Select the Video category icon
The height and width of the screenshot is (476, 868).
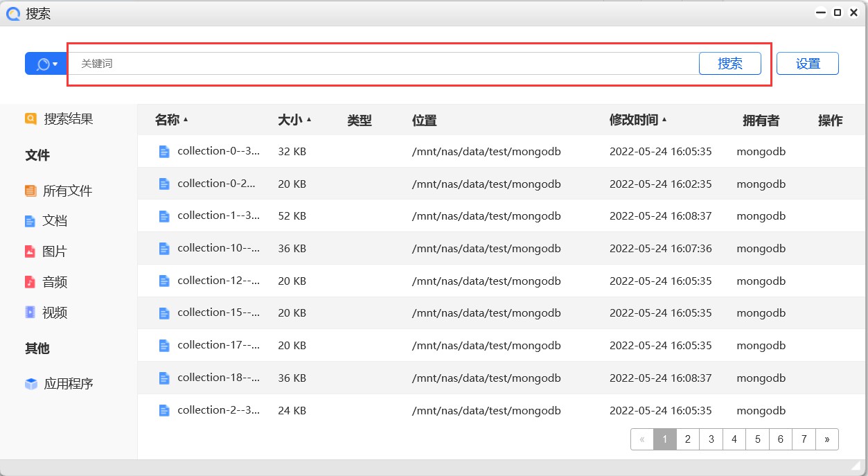pyautogui.click(x=30, y=312)
